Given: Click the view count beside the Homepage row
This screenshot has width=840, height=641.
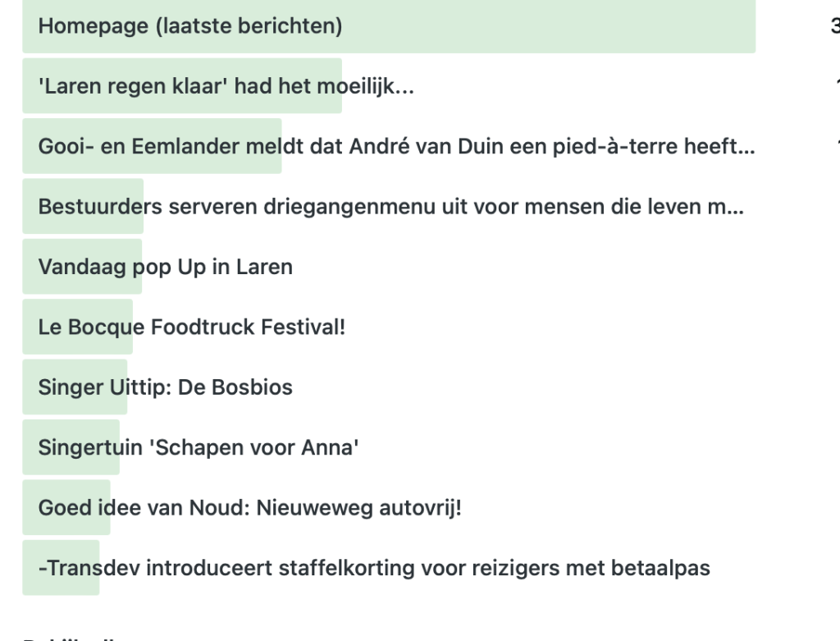Looking at the screenshot, I should click(x=835, y=26).
